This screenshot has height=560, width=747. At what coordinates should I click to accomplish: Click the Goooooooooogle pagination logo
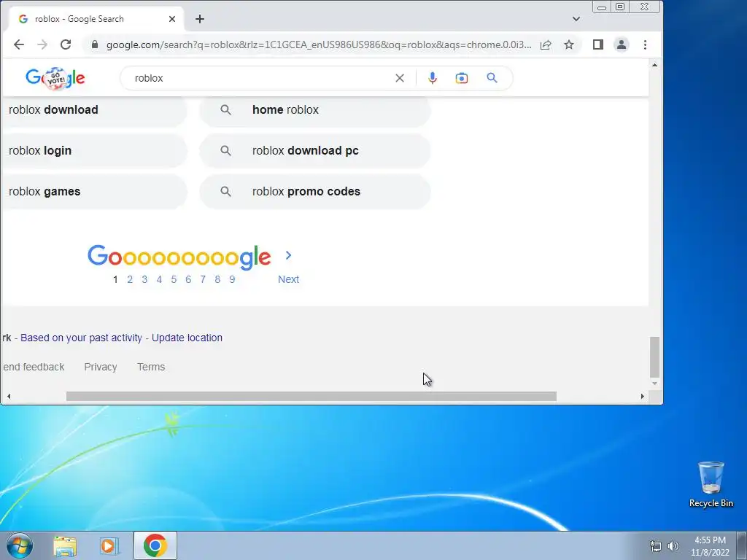coord(179,257)
